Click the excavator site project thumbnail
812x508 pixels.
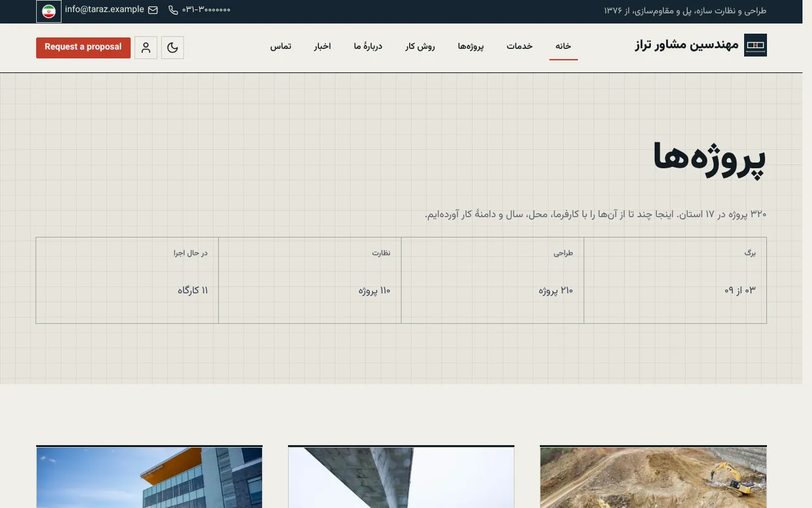[x=653, y=478]
